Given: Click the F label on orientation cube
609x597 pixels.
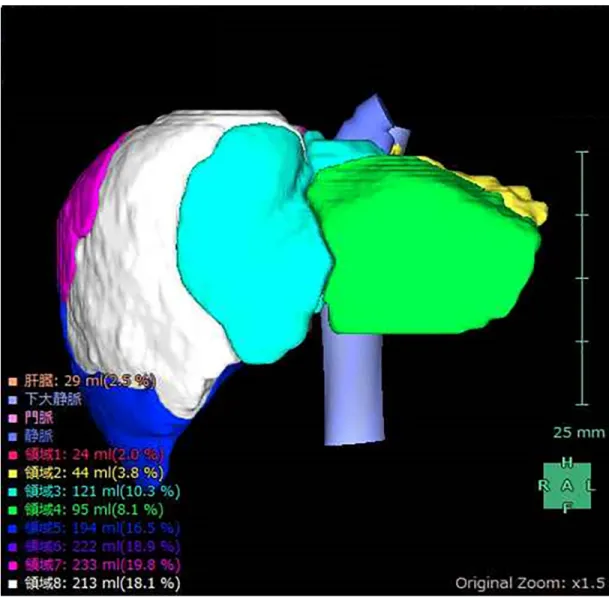Looking at the screenshot, I should click(567, 507).
